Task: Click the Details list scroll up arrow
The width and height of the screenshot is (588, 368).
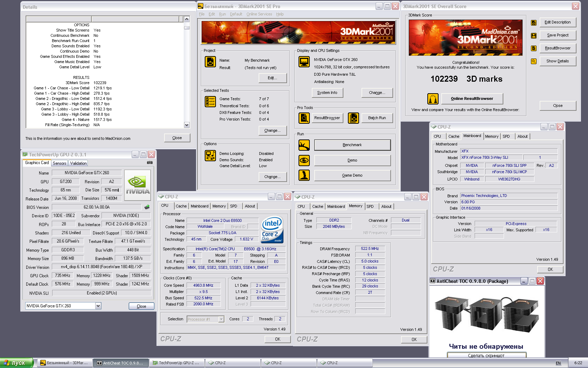Action: click(187, 19)
